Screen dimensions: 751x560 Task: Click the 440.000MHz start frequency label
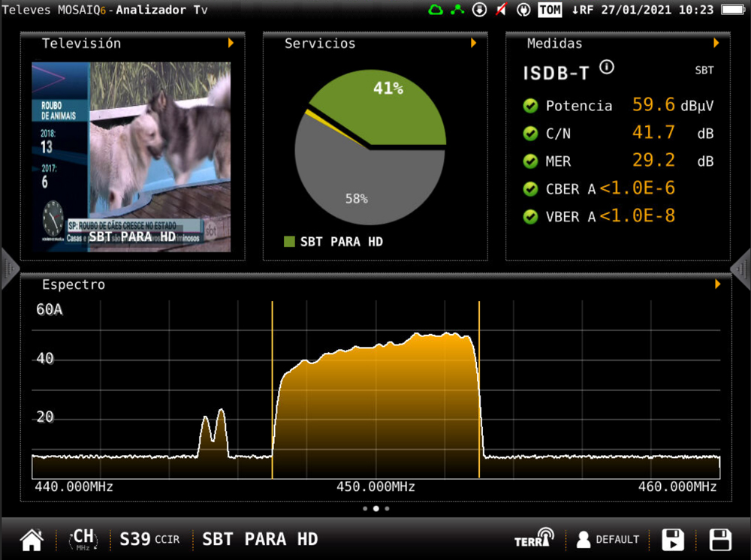pos(74,487)
